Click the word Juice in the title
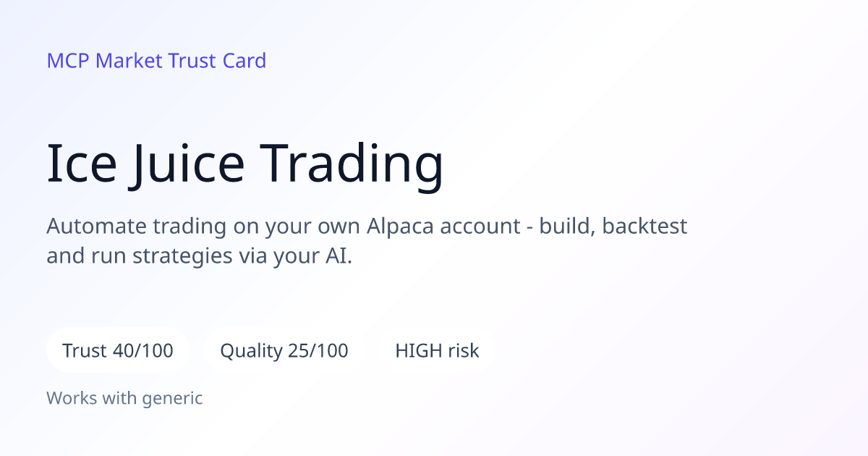 (x=190, y=165)
